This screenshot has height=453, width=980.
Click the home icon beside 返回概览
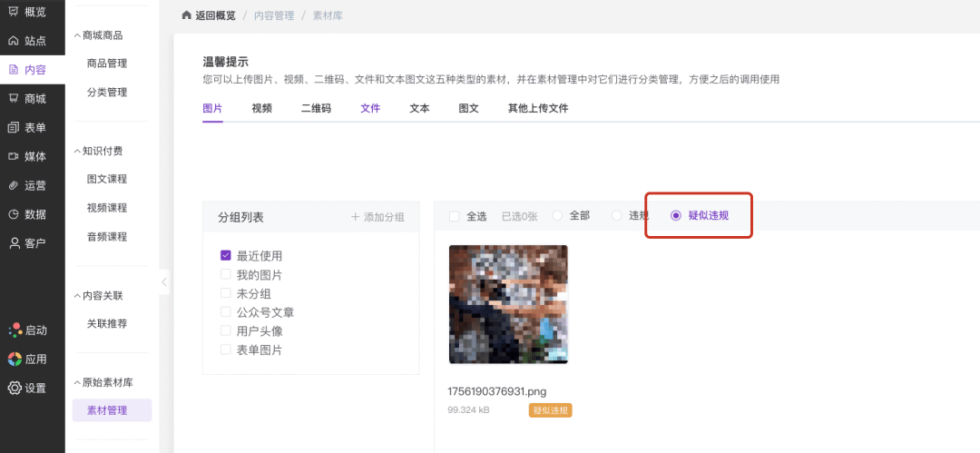(x=186, y=15)
